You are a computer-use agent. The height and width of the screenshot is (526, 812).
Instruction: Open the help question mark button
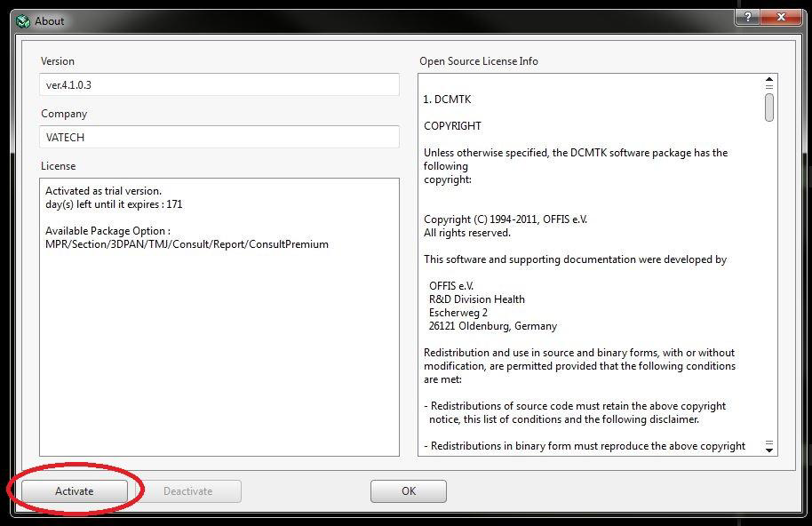tap(748, 17)
